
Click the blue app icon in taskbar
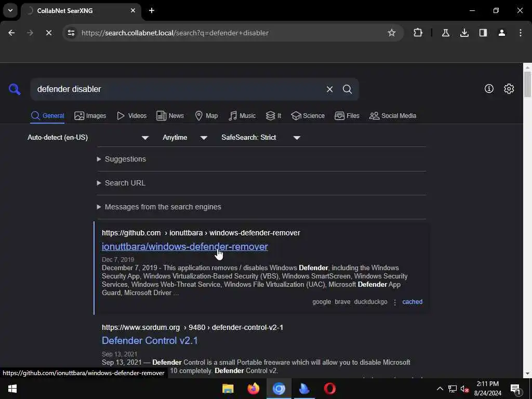point(304,389)
